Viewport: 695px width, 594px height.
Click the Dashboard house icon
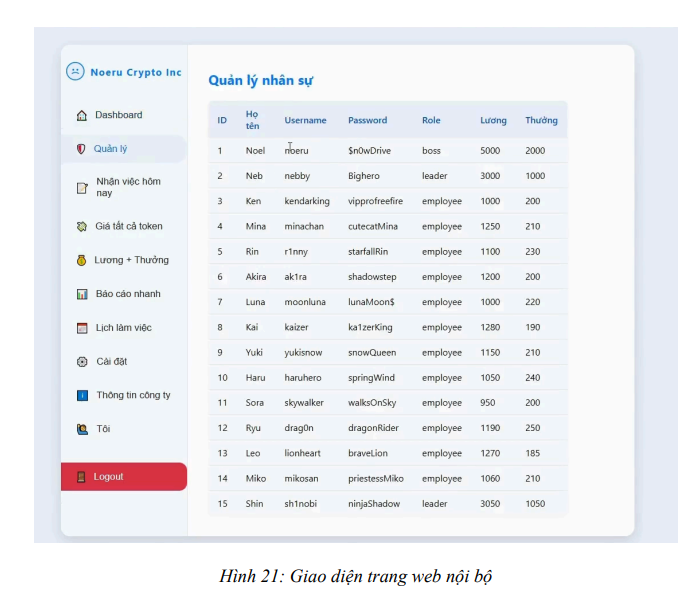tap(82, 115)
